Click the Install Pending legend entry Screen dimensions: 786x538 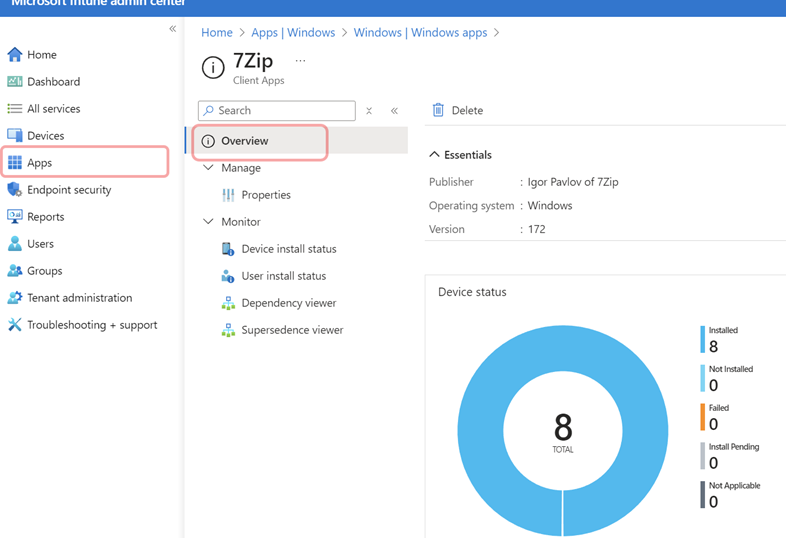point(730,456)
